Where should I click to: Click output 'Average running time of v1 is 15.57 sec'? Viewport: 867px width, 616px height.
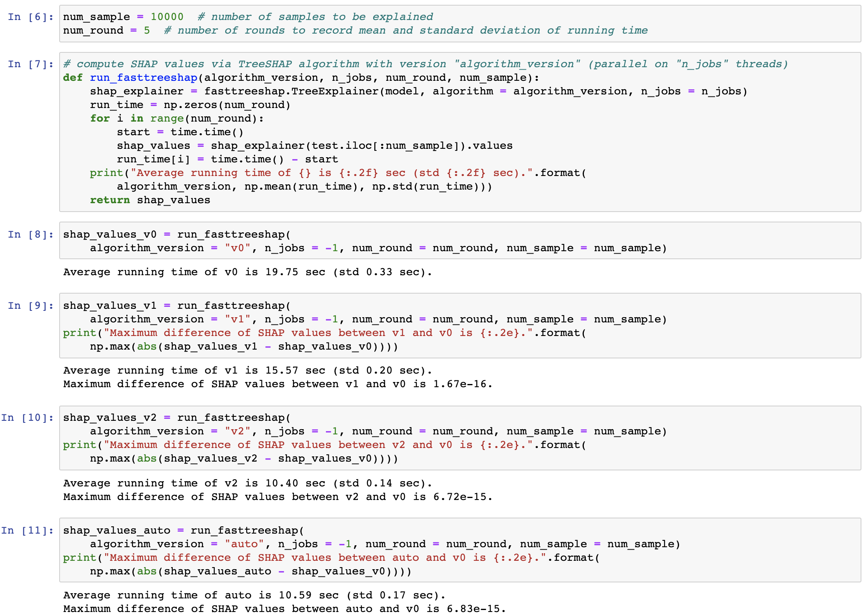248,370
